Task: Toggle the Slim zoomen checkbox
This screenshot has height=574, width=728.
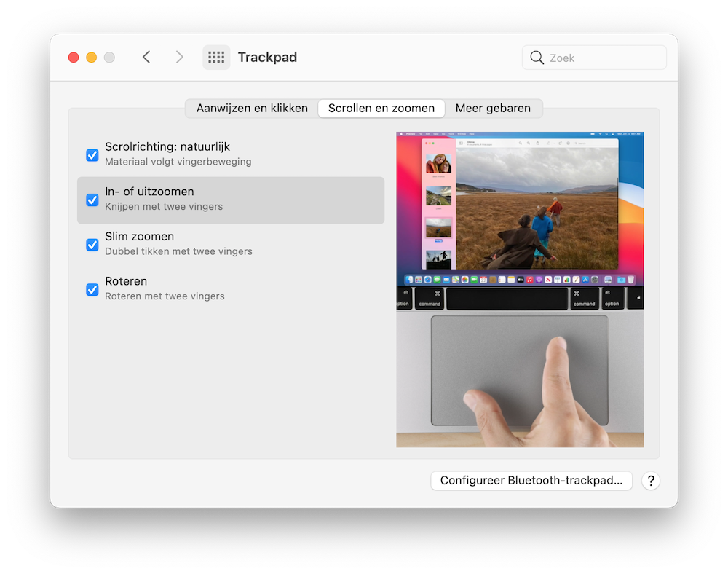Action: tap(92, 245)
